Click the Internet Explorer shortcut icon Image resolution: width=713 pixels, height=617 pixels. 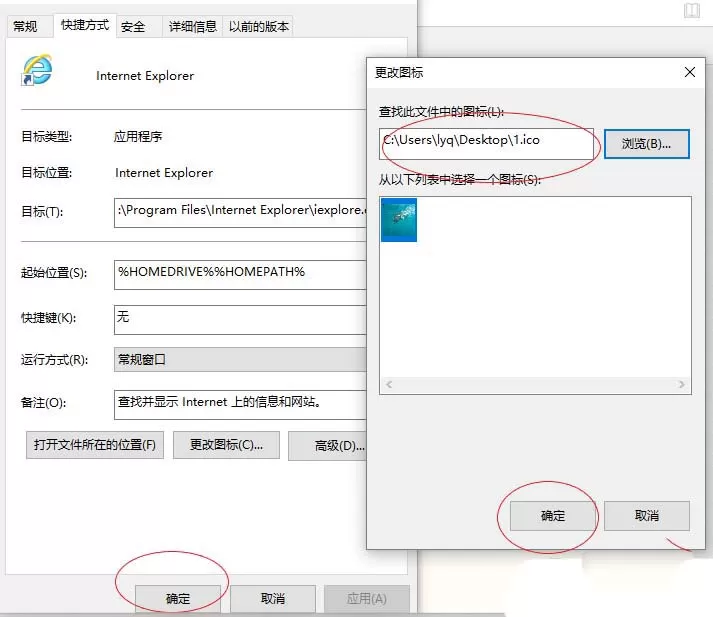(37, 70)
